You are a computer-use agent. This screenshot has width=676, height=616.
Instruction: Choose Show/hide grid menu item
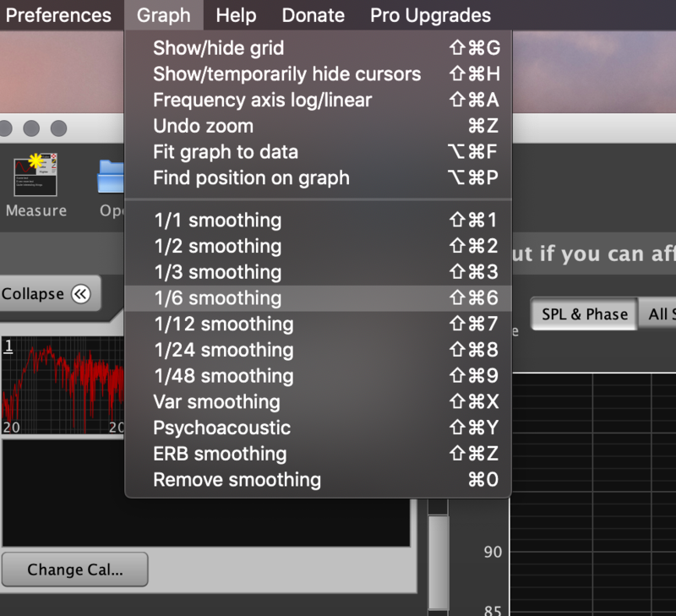coord(218,48)
